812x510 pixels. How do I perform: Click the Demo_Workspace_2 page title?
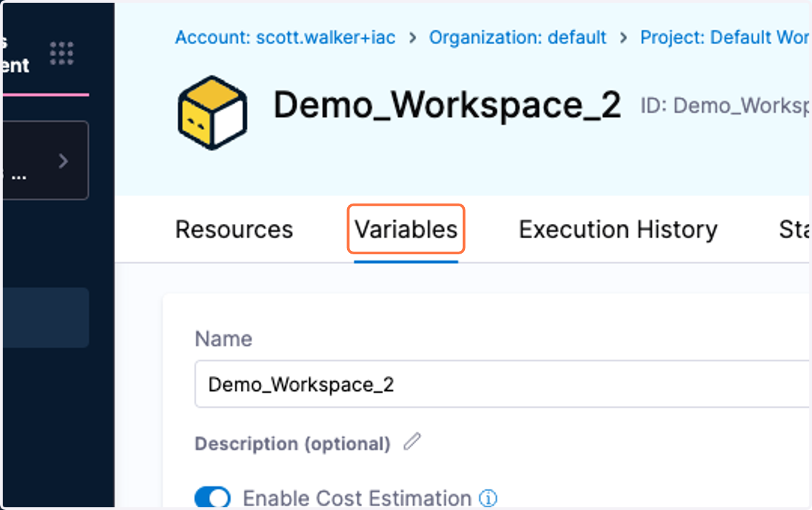[447, 106]
